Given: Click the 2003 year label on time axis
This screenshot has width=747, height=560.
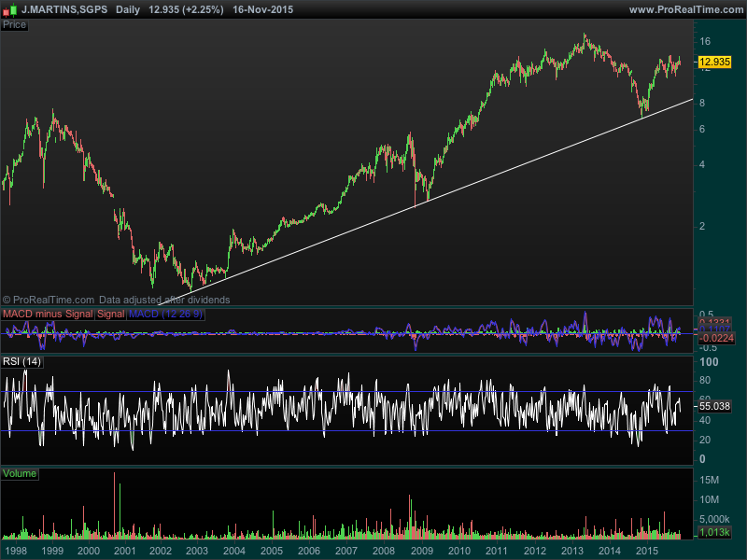Looking at the screenshot, I should [197, 551].
